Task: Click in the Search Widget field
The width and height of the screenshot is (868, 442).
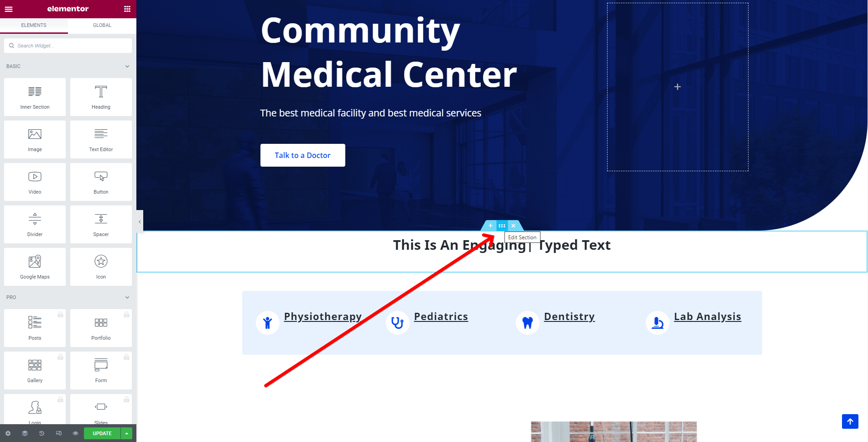Action: tap(68, 46)
